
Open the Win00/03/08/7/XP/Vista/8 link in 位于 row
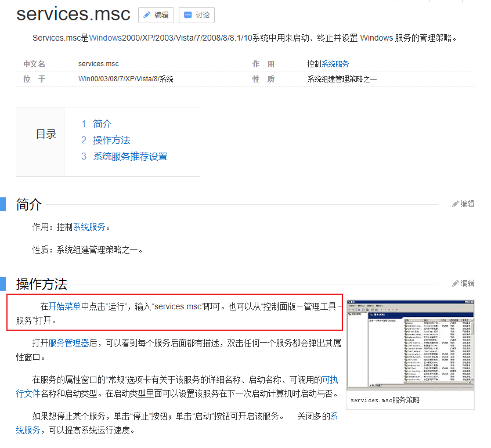pyautogui.click(x=118, y=78)
